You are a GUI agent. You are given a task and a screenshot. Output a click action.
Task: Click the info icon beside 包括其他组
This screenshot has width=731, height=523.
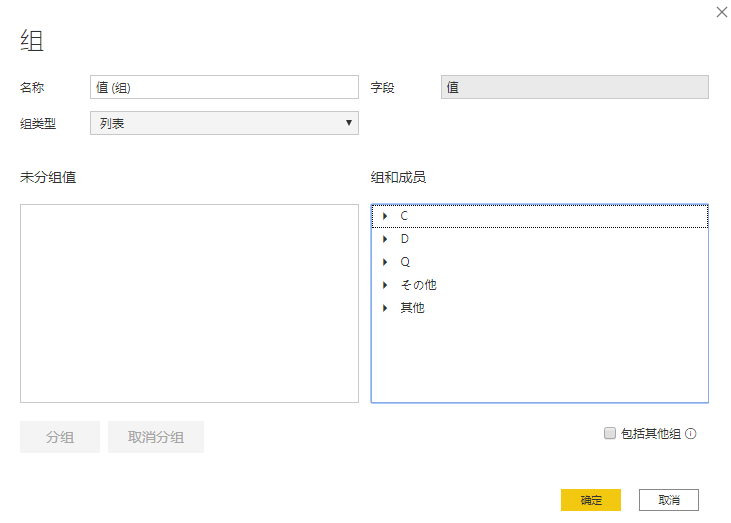coord(691,434)
